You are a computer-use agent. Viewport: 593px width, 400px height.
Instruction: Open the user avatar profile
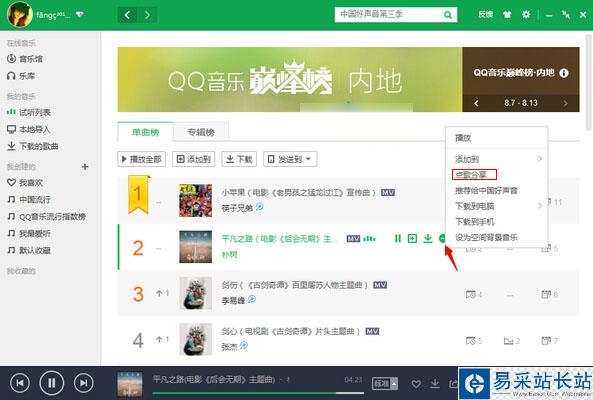[x=20, y=14]
